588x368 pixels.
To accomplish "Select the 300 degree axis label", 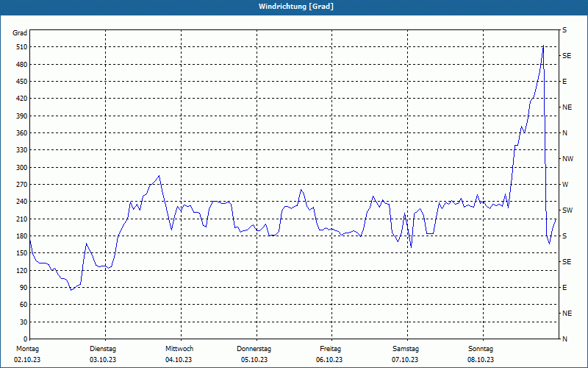I will click(22, 167).
